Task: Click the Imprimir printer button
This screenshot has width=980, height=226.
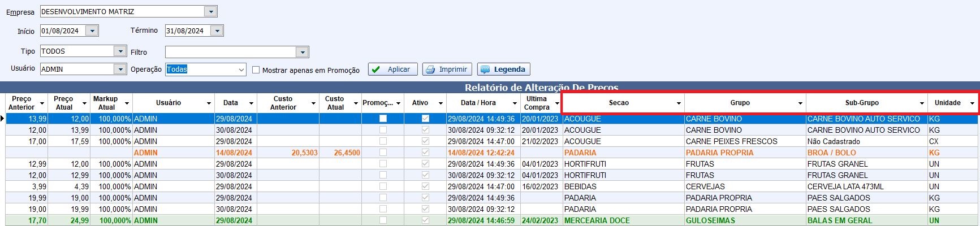Action: pyautogui.click(x=447, y=69)
